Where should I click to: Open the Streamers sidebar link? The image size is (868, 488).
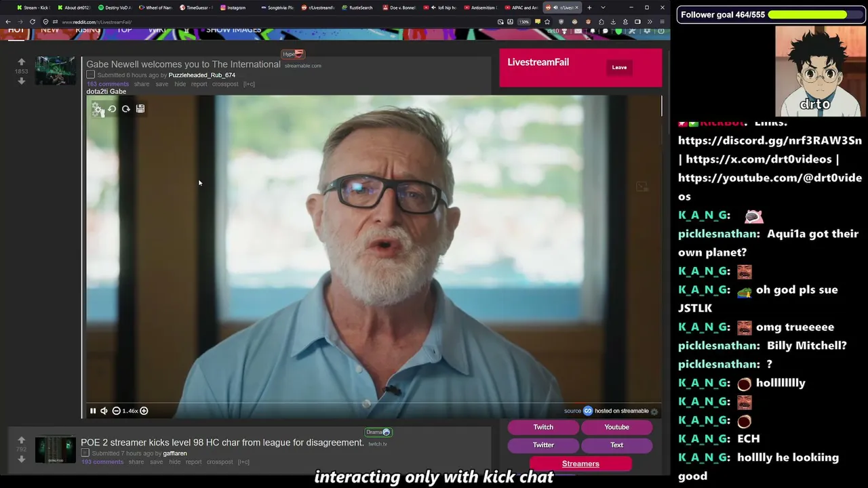click(x=580, y=464)
